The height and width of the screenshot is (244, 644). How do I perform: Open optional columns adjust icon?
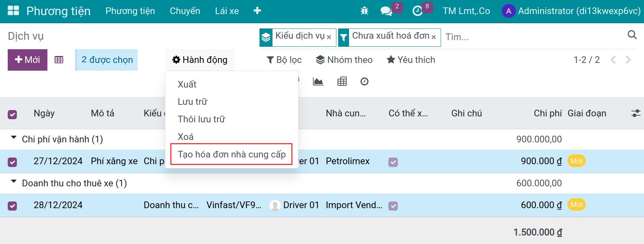[636, 113]
